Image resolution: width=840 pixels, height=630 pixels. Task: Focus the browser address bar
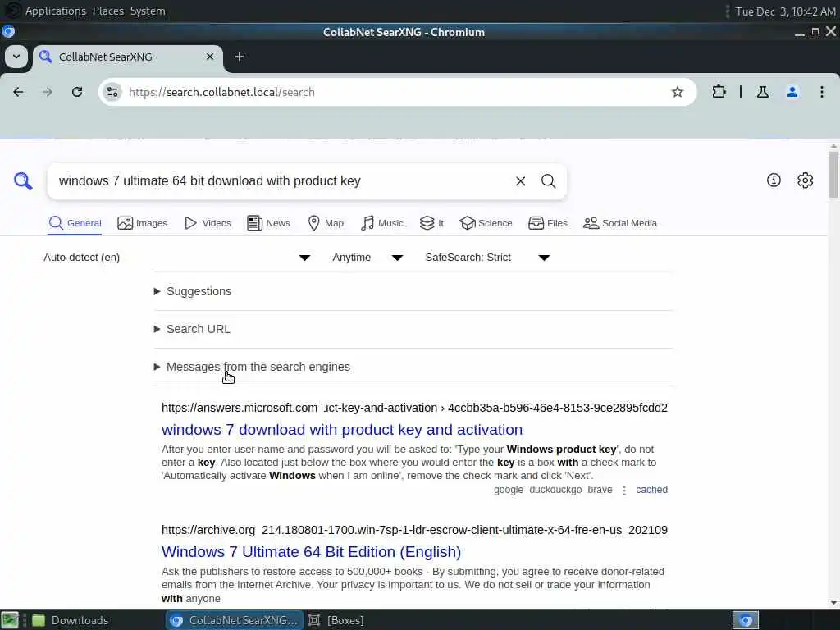[x=396, y=92]
